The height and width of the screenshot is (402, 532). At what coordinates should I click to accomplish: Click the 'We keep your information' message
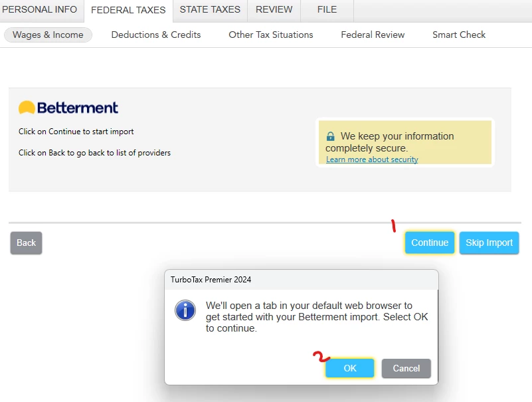tap(389, 142)
